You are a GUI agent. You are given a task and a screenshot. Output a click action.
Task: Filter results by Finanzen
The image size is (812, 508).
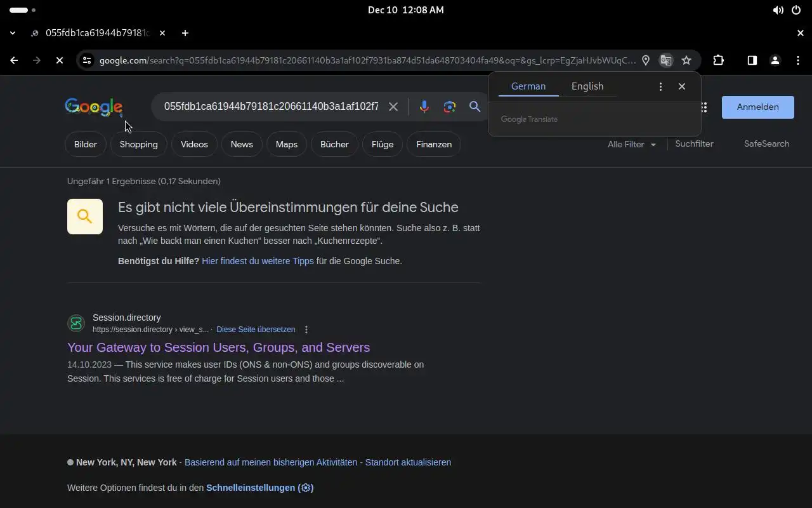point(434,144)
